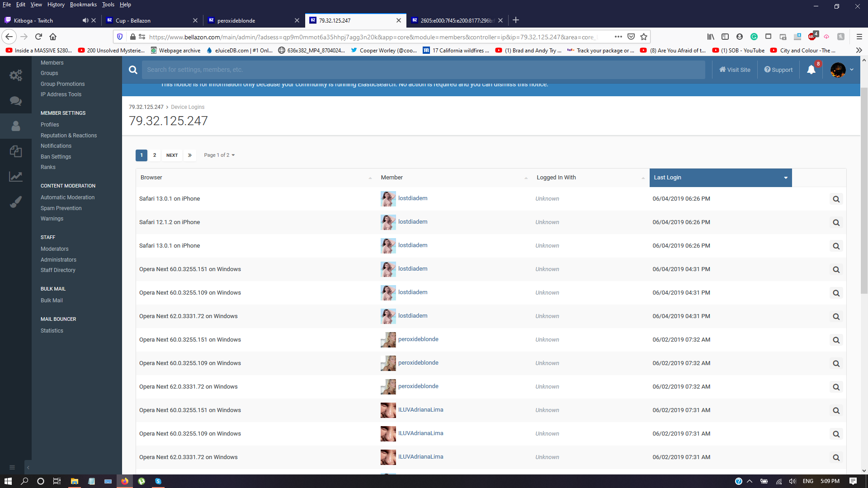Mute the Kitboga Twitch tab audio

point(85,20)
